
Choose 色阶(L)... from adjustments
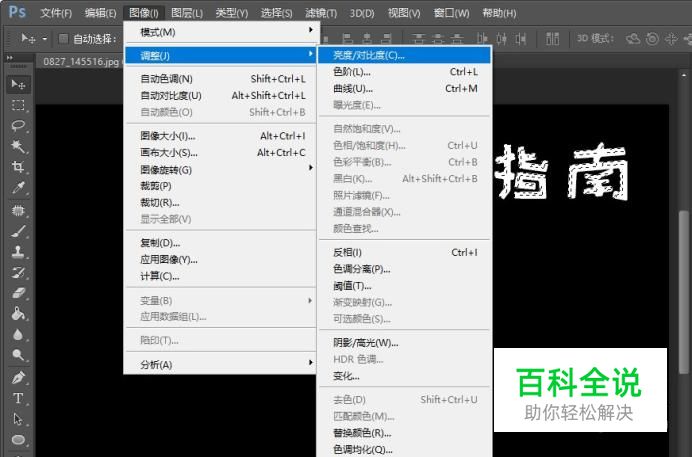coord(404,71)
